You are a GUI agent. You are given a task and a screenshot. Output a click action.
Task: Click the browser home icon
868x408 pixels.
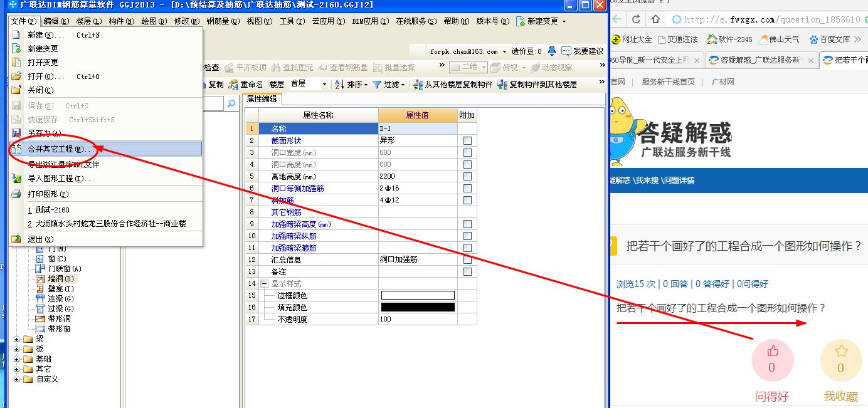[655, 19]
